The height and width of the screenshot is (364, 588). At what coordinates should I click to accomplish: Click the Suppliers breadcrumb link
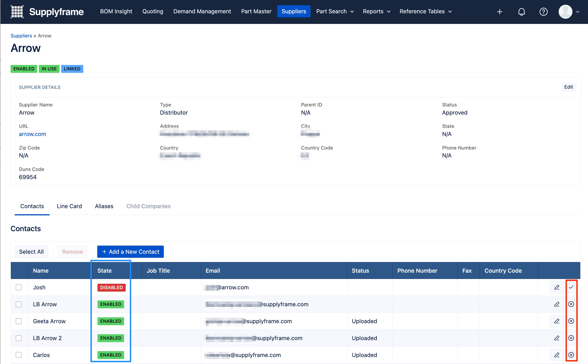coord(21,36)
